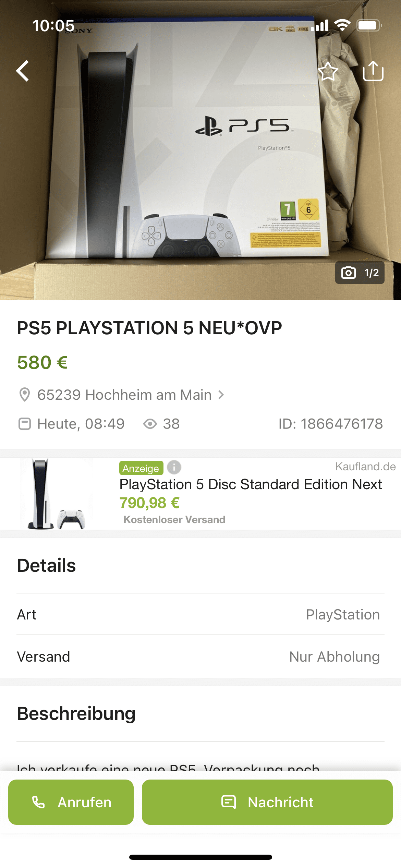Tap the views eye icon
The width and height of the screenshot is (401, 868).
[150, 424]
